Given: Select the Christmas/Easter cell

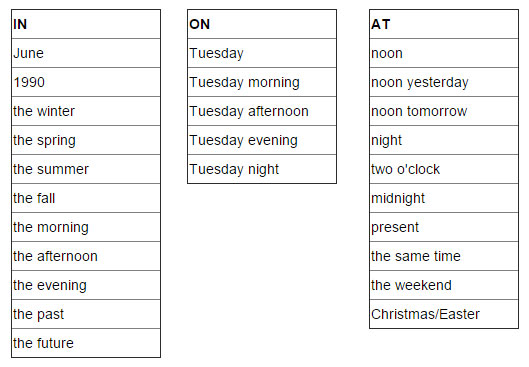Looking at the screenshot, I should [x=444, y=314].
